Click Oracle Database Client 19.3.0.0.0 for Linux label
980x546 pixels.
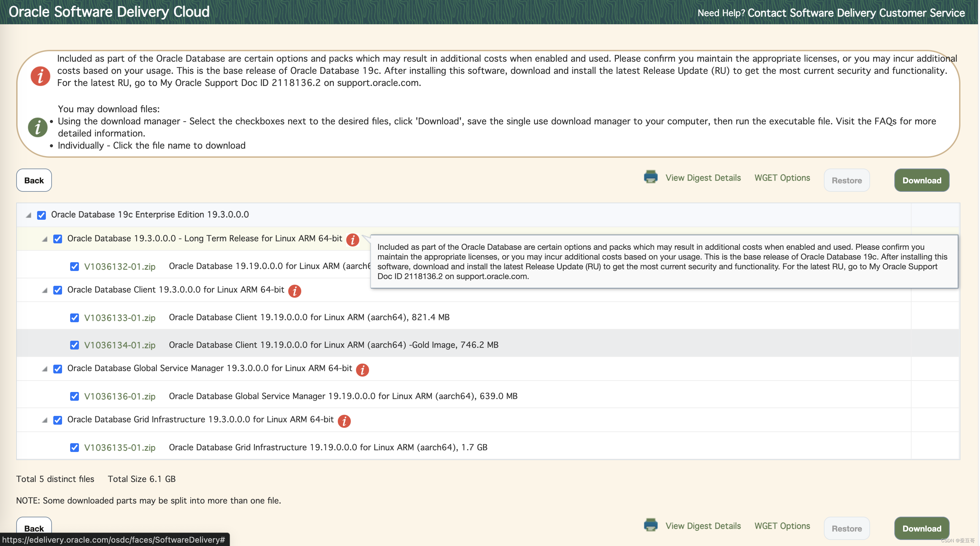(176, 290)
